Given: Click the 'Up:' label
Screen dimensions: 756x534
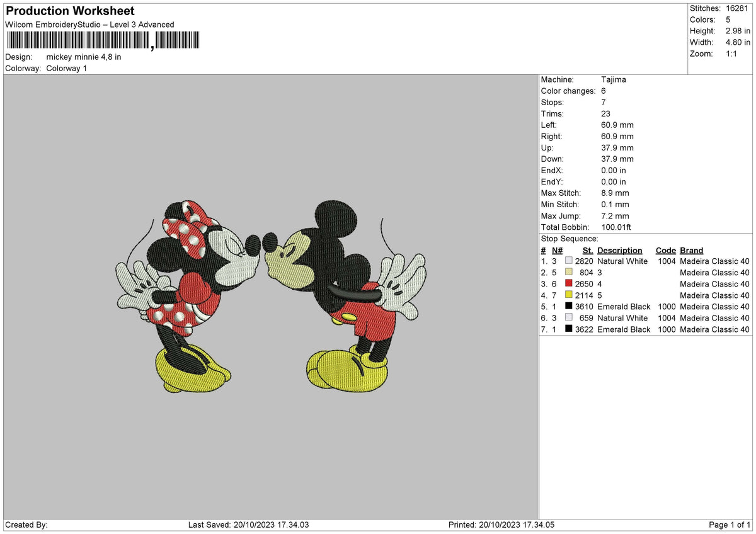Looking at the screenshot, I should pos(547,148).
